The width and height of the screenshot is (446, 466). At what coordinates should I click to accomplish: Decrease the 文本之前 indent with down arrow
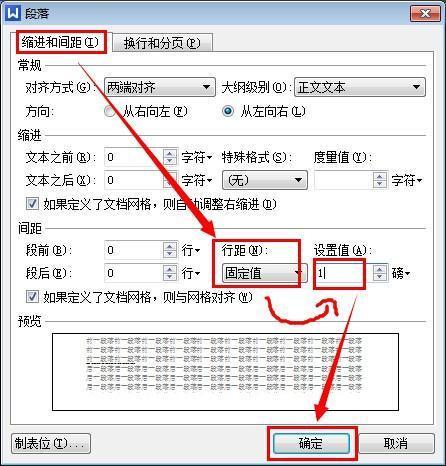(x=170, y=161)
